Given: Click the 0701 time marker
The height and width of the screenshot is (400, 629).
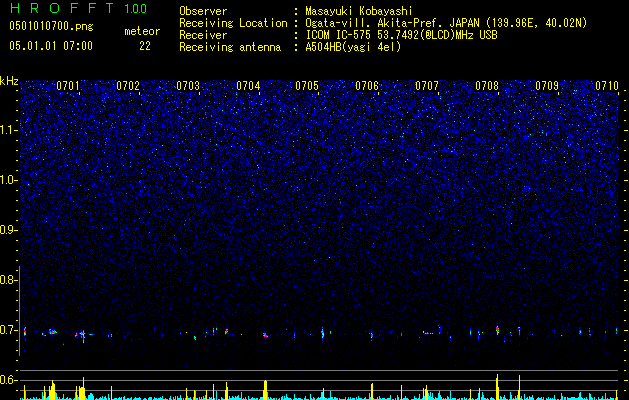Looking at the screenshot, I should tap(67, 86).
